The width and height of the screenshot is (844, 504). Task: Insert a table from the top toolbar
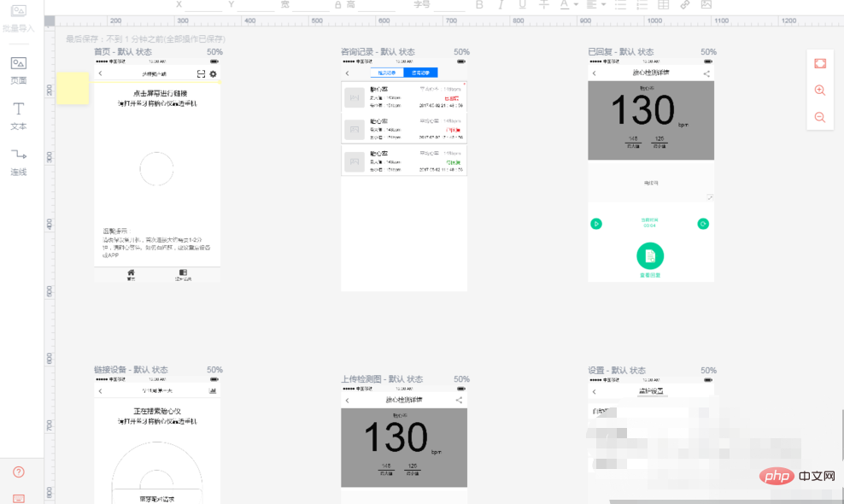coord(664,4)
